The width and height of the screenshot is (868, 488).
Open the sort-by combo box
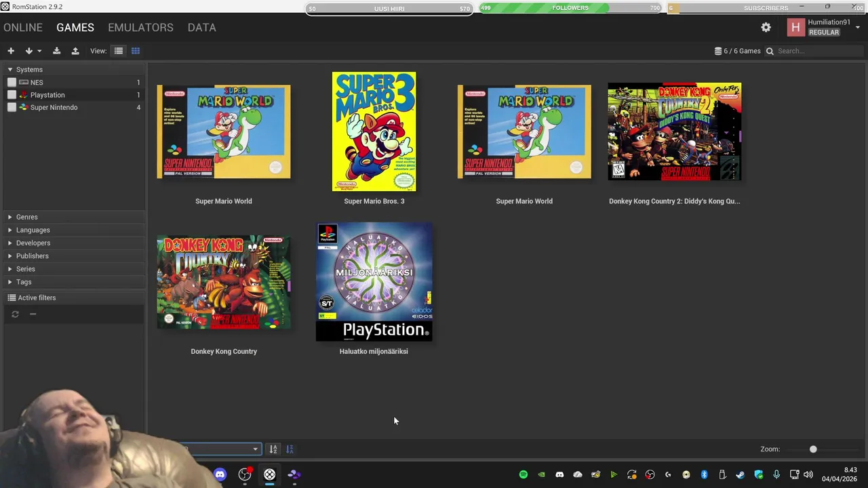click(x=220, y=449)
